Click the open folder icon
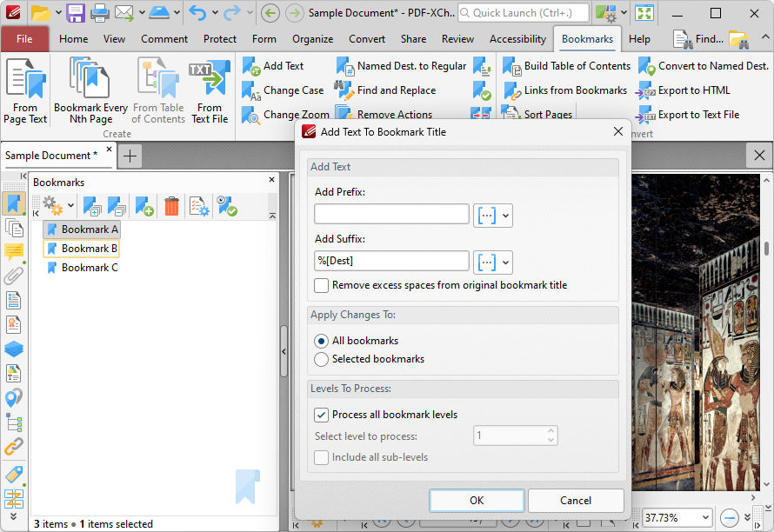 40,13
